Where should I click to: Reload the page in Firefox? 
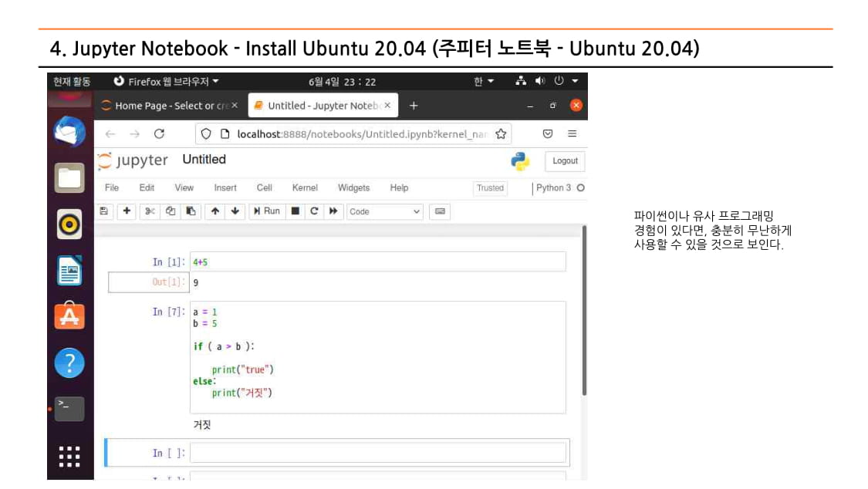pyautogui.click(x=160, y=134)
